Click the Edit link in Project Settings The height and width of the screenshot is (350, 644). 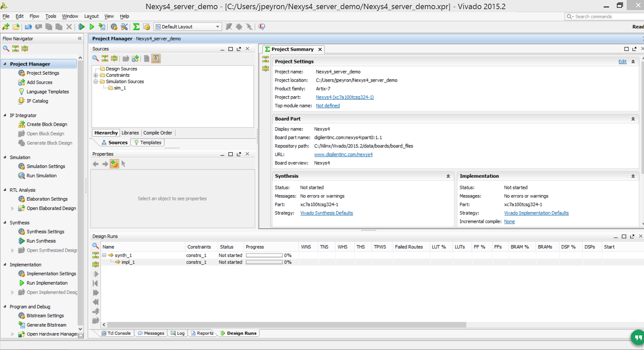(x=622, y=61)
